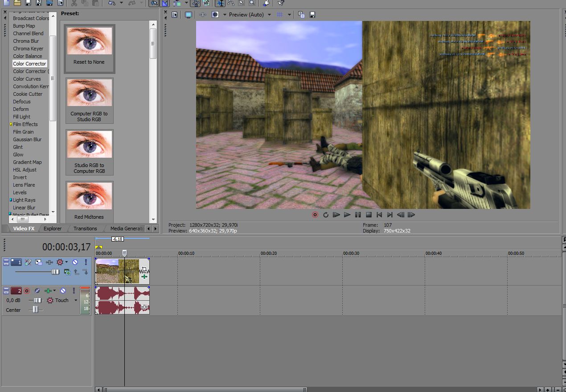Image resolution: width=566 pixels, height=392 pixels.
Task: Select the Normal Edit tool
Action: (x=220, y=3)
